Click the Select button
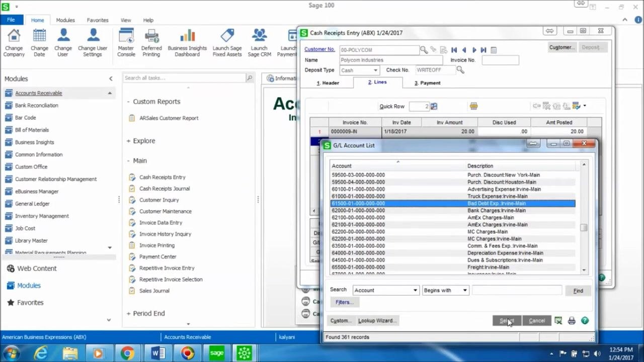This screenshot has height=362, width=644. [x=507, y=321]
